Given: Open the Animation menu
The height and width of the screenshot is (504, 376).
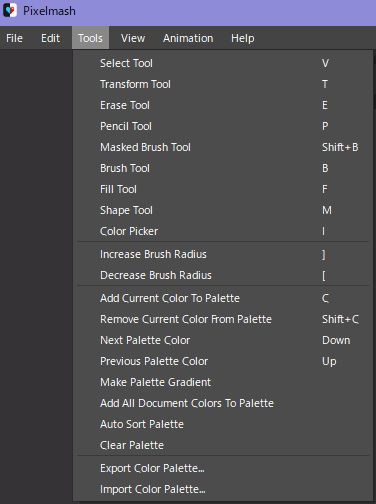Looking at the screenshot, I should click(x=188, y=38).
